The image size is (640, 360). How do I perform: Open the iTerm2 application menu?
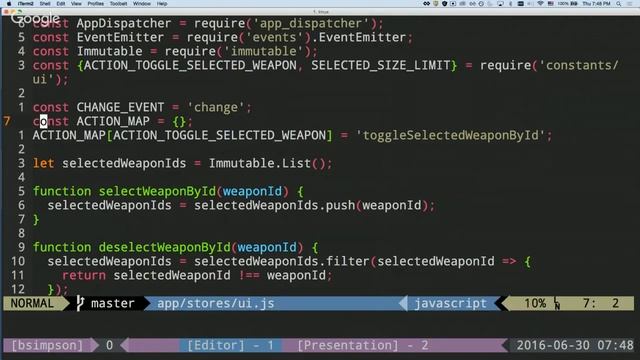[26, 4]
